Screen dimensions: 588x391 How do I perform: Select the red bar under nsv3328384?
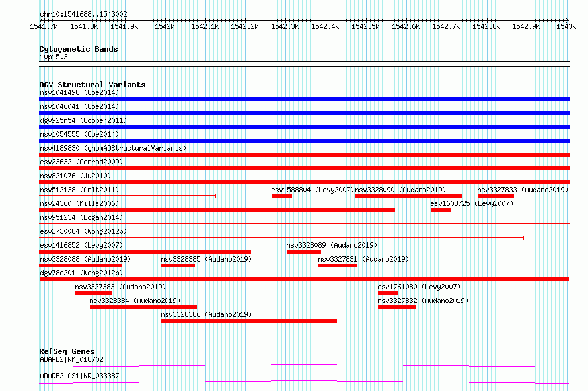143,307
